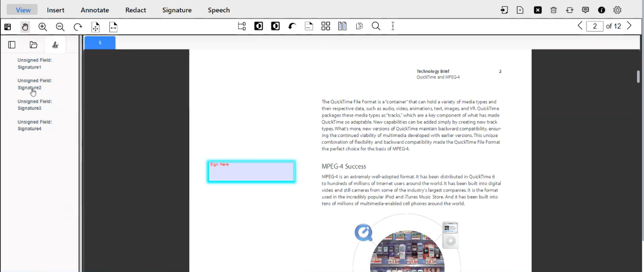
Task: Open the Speech menu tab
Action: pos(219,10)
